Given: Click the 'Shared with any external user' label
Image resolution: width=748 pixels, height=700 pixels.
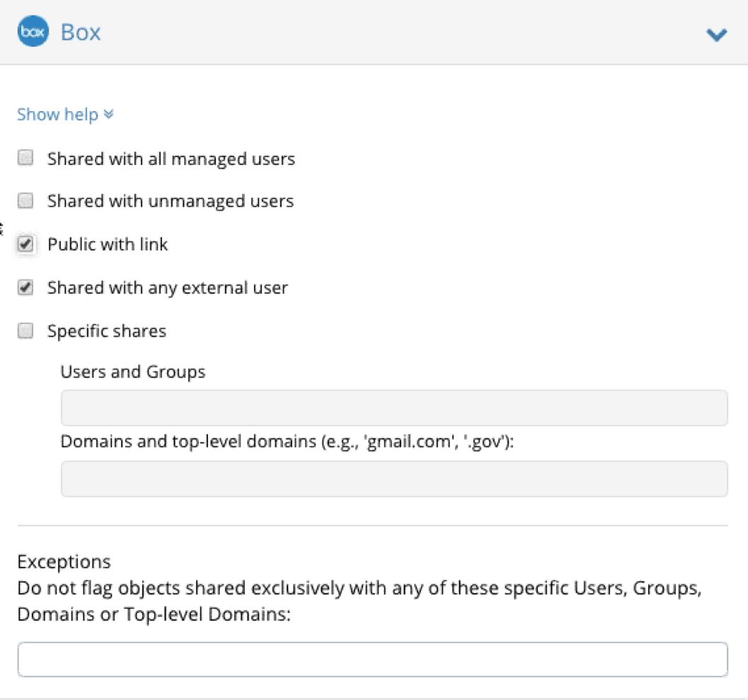Looking at the screenshot, I should pos(168,288).
